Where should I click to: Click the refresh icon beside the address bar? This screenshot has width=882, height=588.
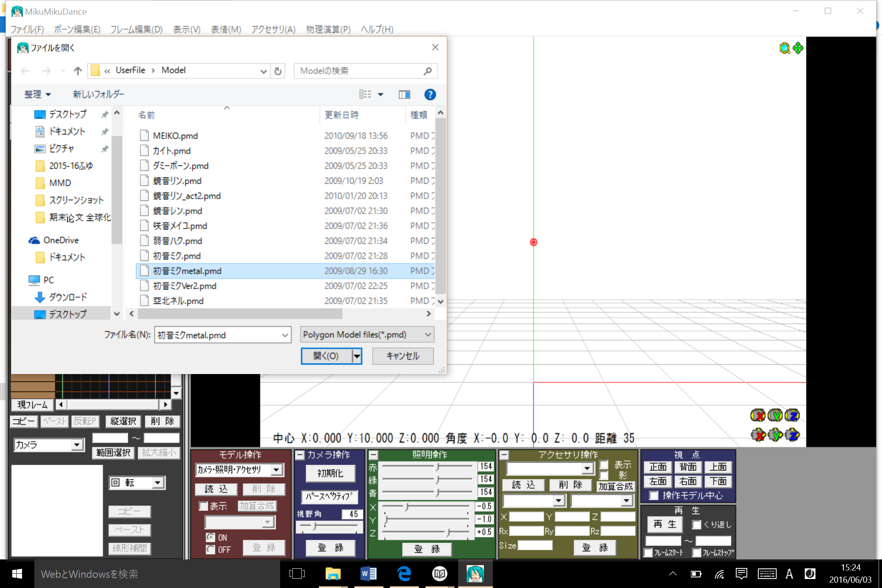click(x=278, y=71)
